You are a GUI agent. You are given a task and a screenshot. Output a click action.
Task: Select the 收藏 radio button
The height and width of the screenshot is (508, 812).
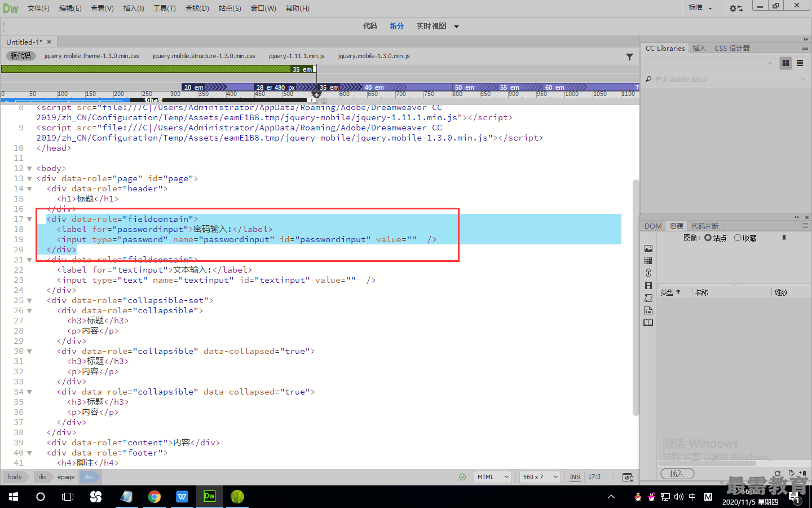pos(738,238)
